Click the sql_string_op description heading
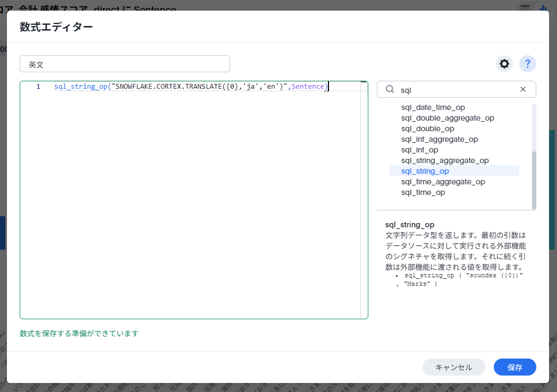557x392 pixels. pos(410,224)
